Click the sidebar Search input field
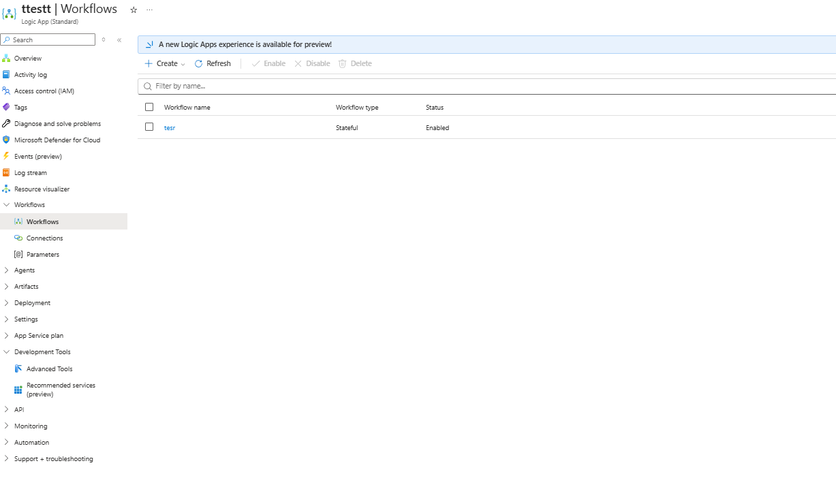 coord(48,40)
